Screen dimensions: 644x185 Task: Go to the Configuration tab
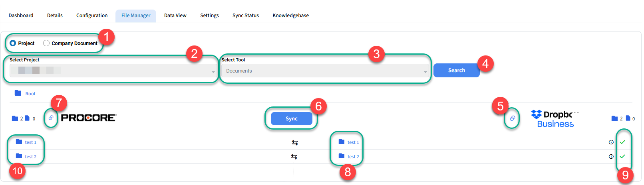(92, 16)
